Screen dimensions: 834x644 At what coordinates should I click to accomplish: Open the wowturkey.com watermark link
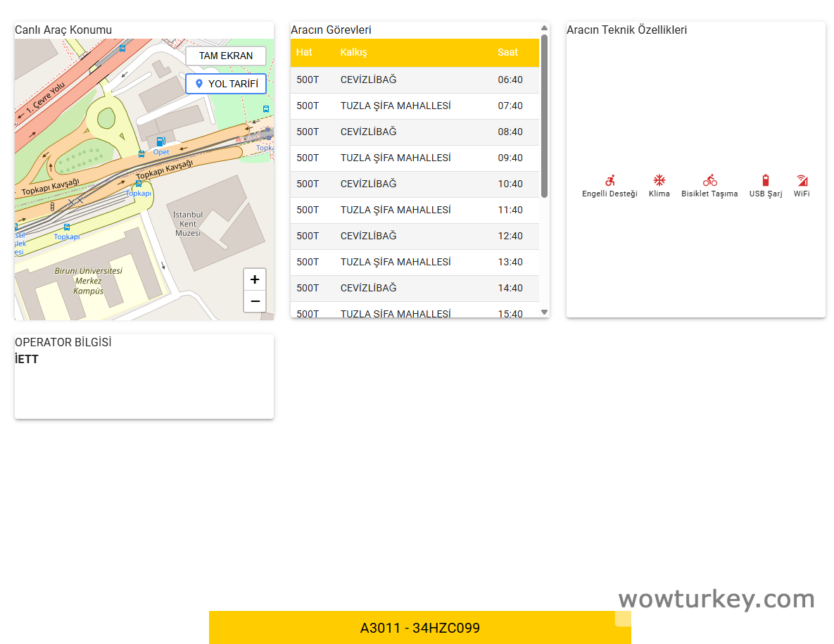[716, 599]
